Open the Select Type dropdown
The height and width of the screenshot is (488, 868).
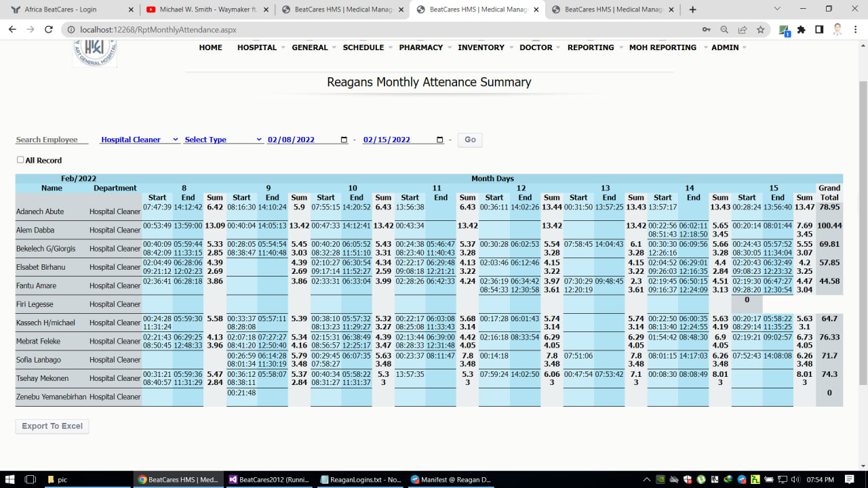tap(223, 140)
